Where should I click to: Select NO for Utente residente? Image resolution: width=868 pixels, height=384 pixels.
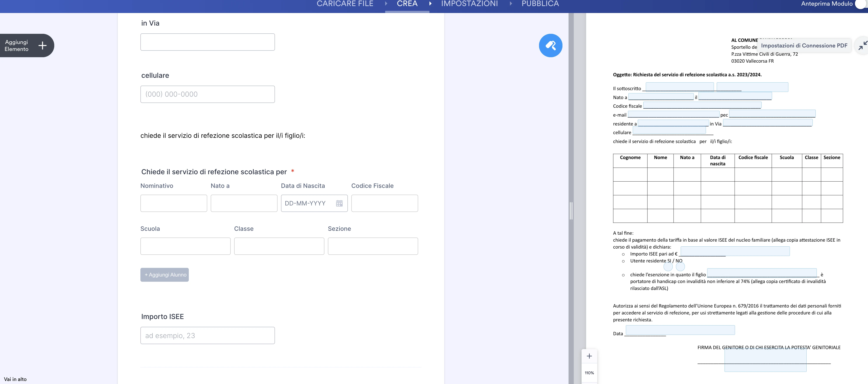(x=681, y=267)
